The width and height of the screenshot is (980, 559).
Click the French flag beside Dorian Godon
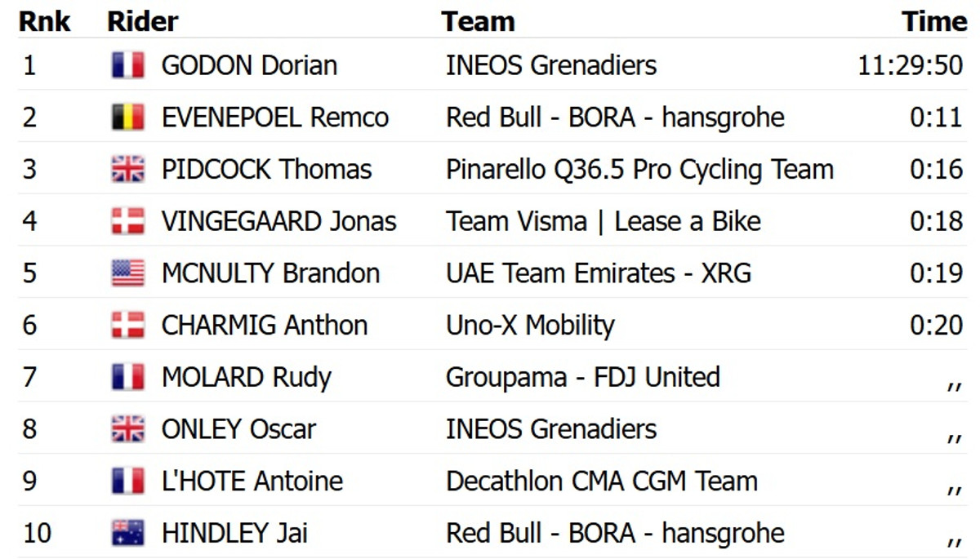(x=127, y=65)
